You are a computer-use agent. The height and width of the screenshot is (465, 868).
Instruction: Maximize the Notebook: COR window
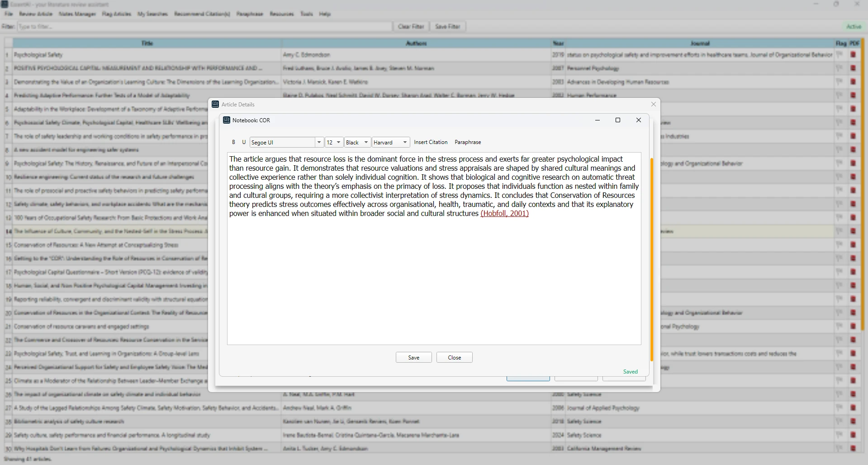click(617, 120)
